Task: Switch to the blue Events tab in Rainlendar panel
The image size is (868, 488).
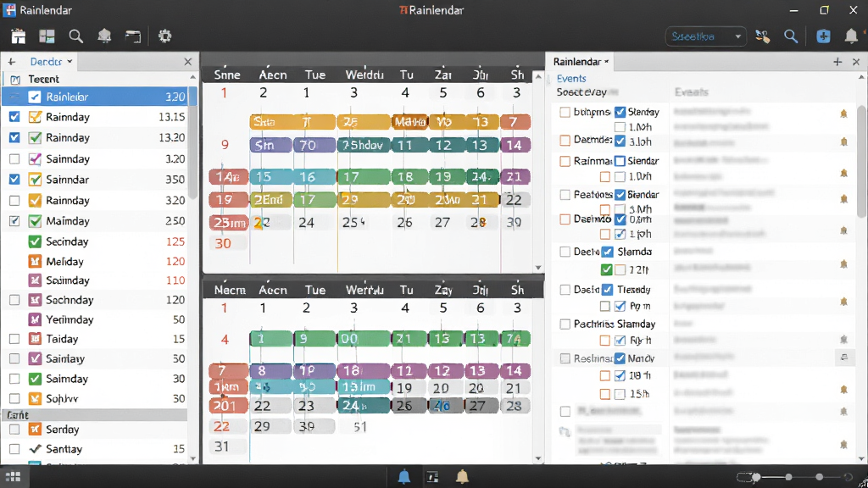Action: [x=571, y=79]
